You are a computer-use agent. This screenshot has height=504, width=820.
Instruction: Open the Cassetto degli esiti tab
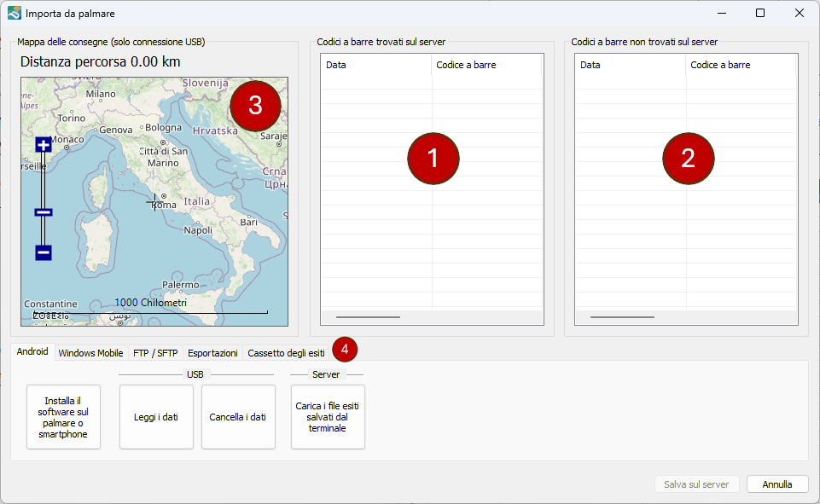click(x=286, y=353)
